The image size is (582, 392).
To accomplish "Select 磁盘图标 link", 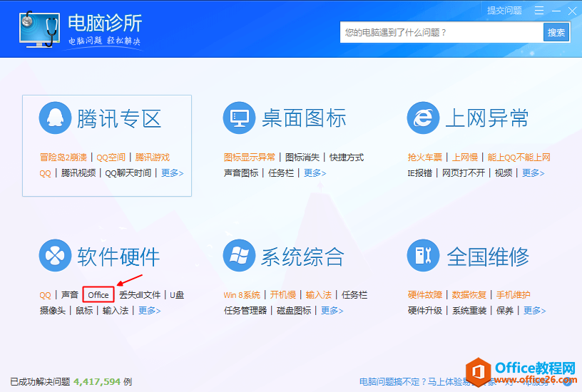I will coord(294,311).
